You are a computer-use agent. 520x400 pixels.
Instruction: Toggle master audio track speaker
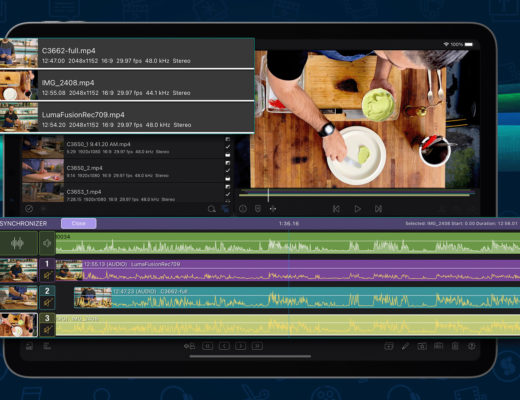(47, 243)
